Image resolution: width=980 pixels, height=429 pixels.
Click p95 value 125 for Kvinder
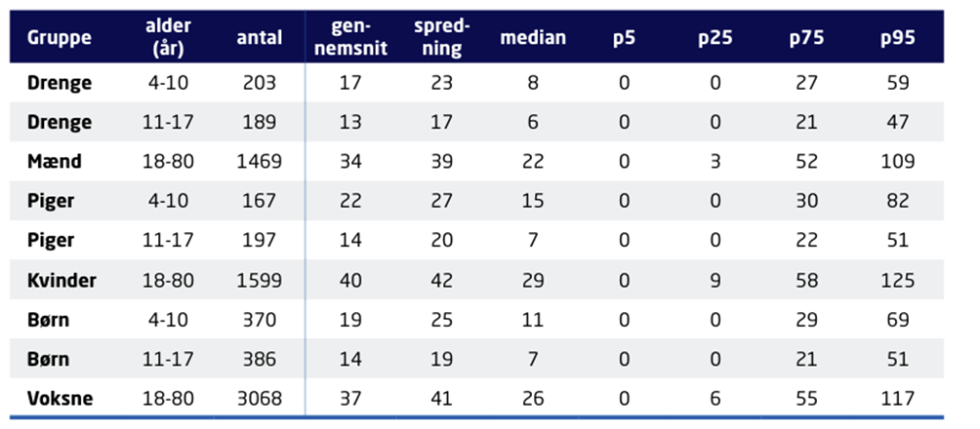pyautogui.click(x=897, y=281)
